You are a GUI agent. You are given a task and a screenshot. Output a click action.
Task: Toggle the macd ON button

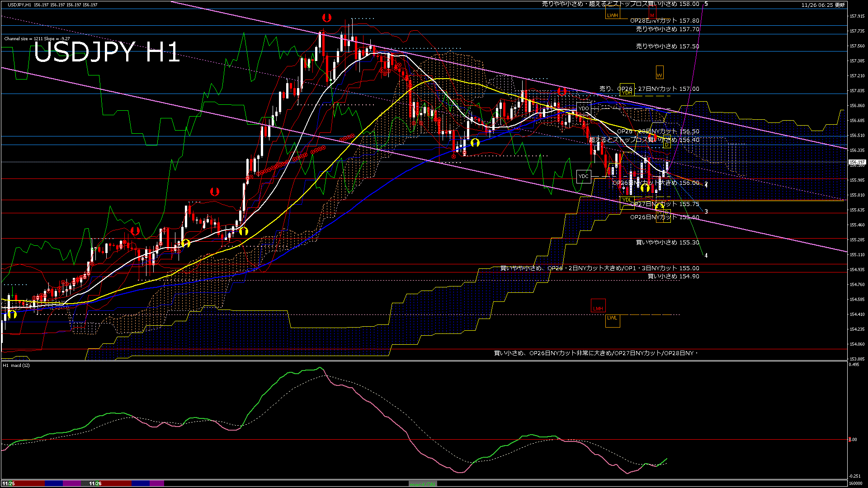point(423,484)
